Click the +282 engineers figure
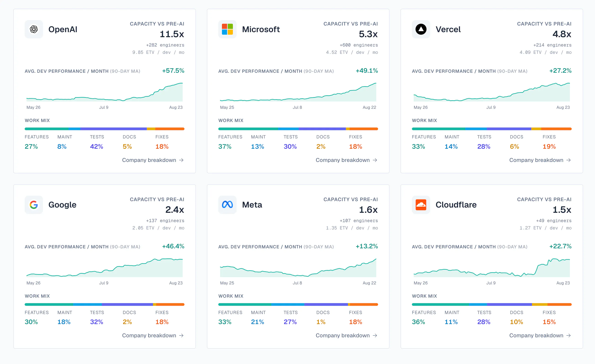595x364 pixels. 165,45
